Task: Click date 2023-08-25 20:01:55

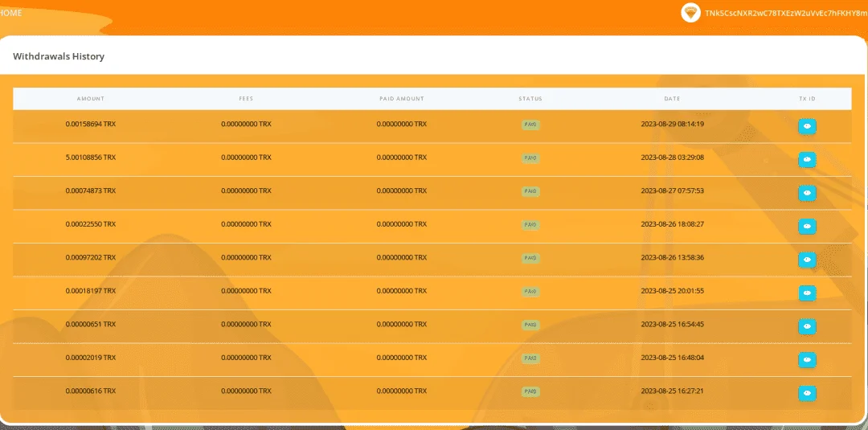Action: (x=672, y=290)
